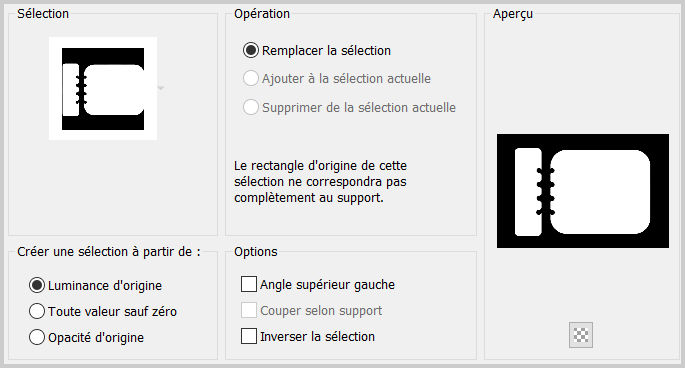685x368 pixels.
Task: Click the large Aperçu preview image
Action: click(x=583, y=191)
